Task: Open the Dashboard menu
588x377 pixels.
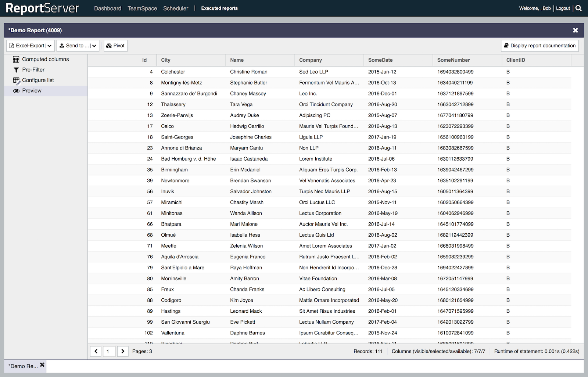Action: tap(108, 8)
